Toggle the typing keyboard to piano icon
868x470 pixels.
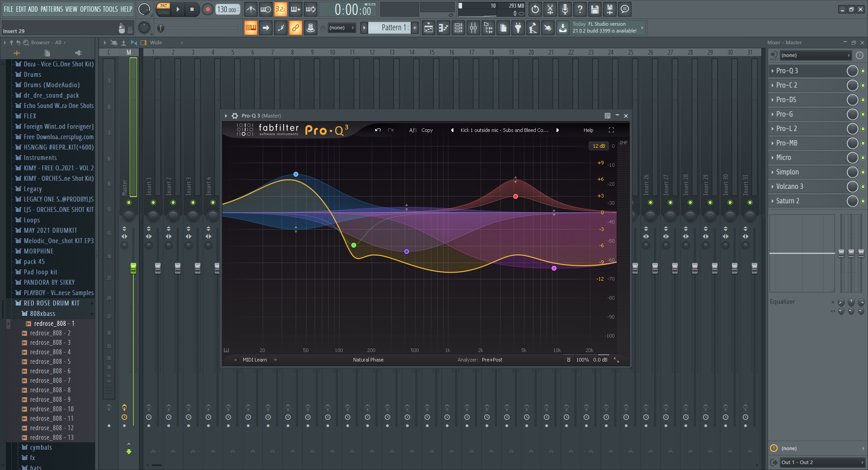click(251, 28)
